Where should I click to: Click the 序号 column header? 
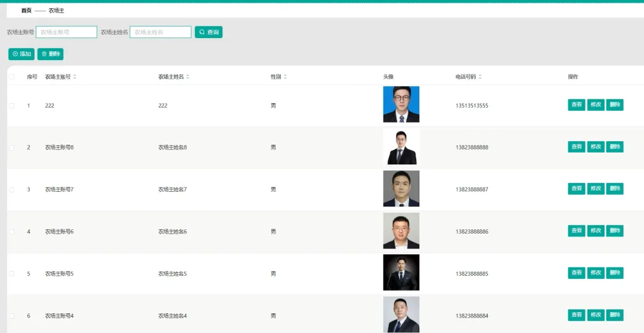pyautogui.click(x=32, y=77)
